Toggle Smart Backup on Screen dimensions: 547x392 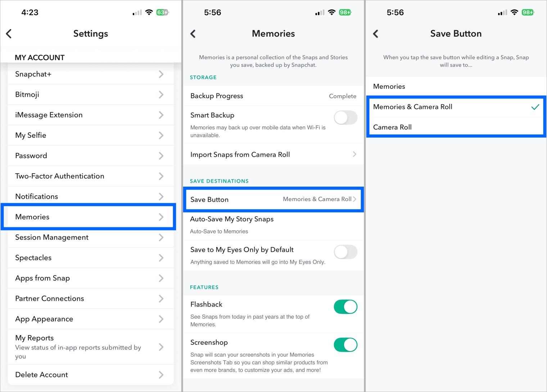tap(345, 118)
